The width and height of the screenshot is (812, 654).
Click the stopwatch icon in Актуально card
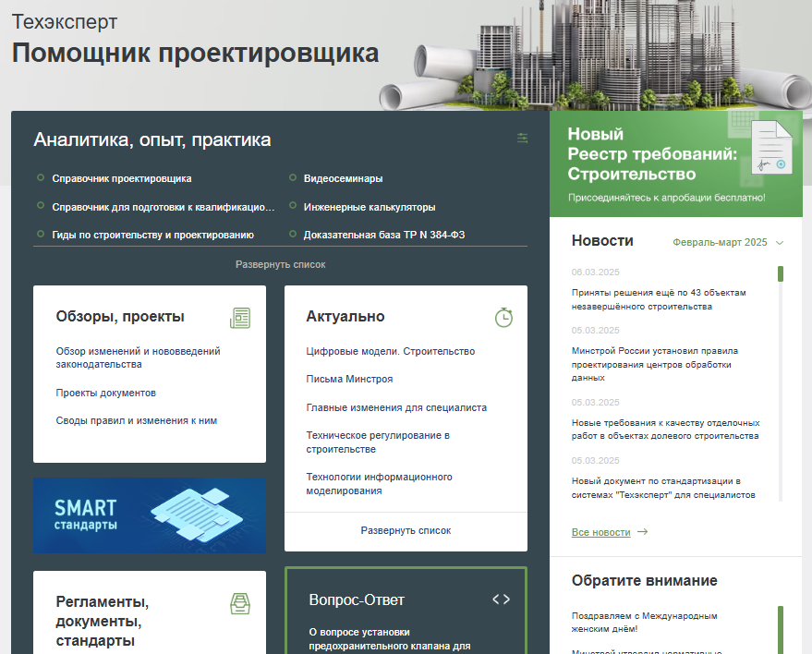[x=503, y=318]
